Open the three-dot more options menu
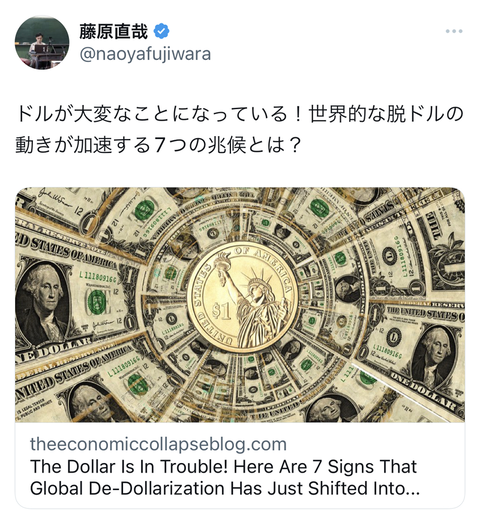This screenshot has width=480, height=511. pos(454,31)
